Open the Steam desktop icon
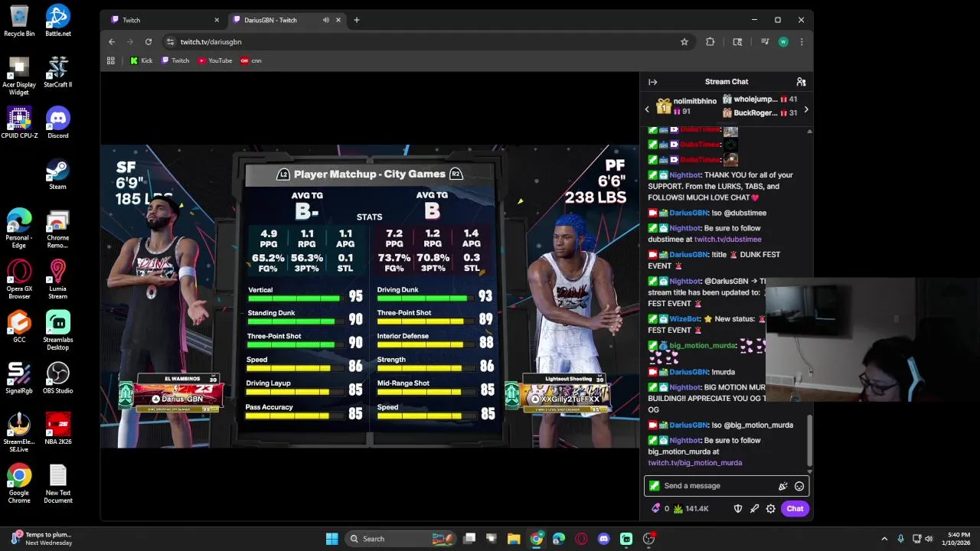This screenshot has height=551, width=980. 57,174
